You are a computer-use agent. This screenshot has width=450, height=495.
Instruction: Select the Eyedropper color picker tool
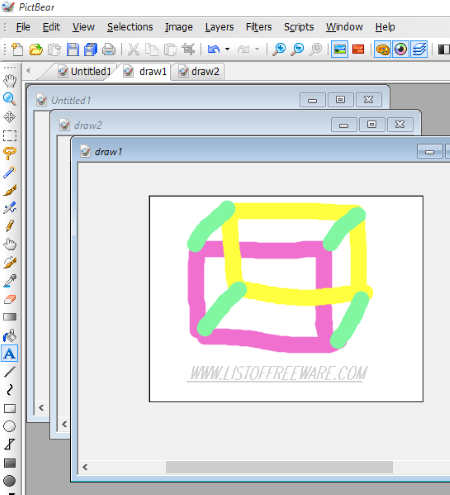(9, 281)
